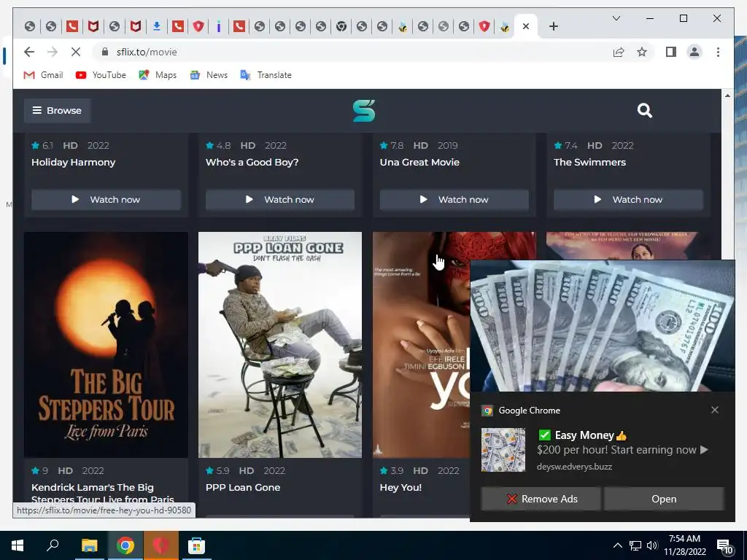Open Microsoft Store from the taskbar
The image size is (747, 560).
[x=196, y=545]
